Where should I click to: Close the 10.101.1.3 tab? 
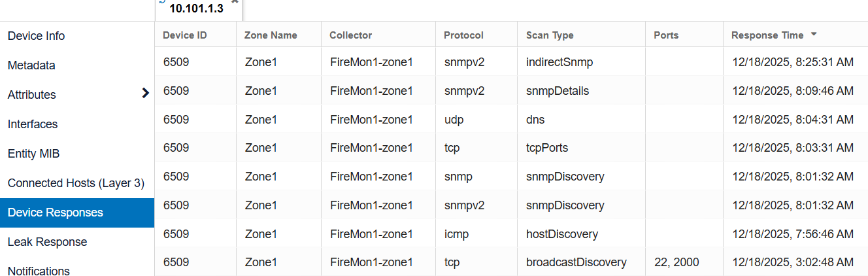point(235,2)
